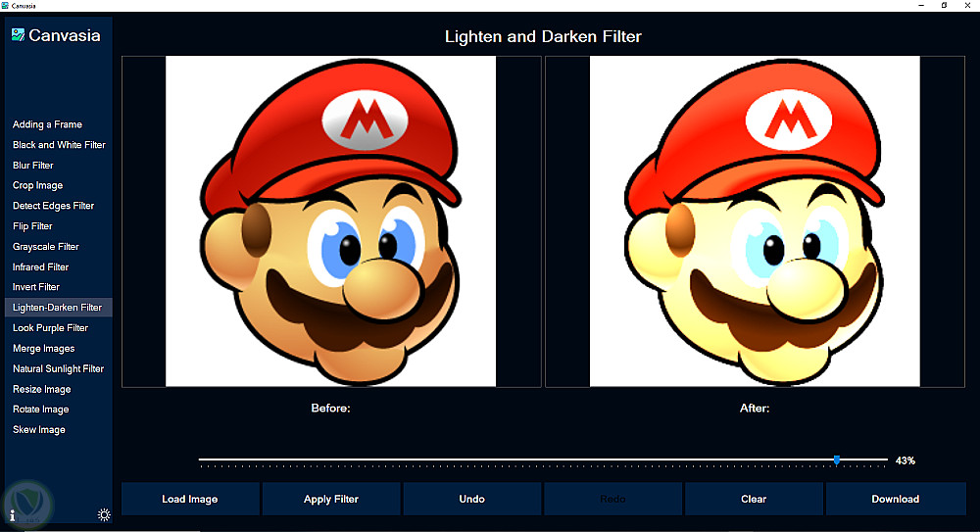Viewport: 980px width, 532px height.
Task: Click the After: label
Action: point(755,409)
